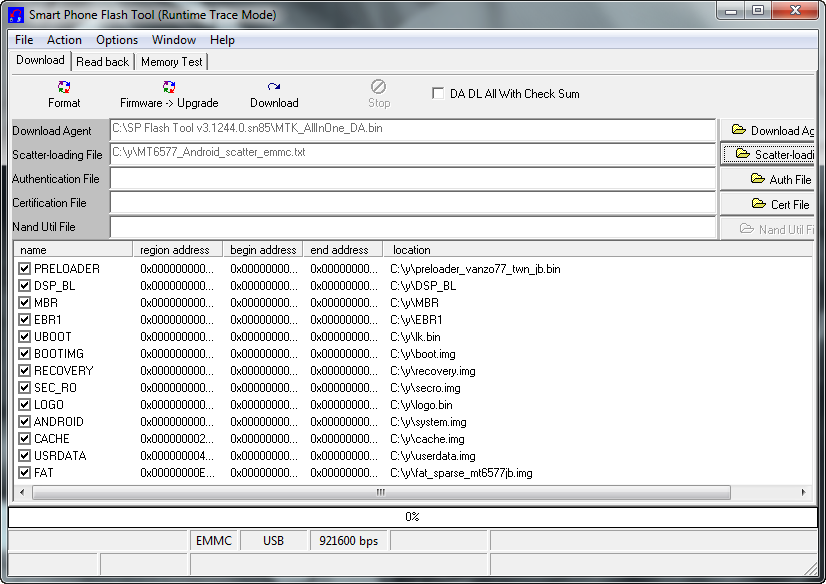Select the C:\y\recovery.img location entry
This screenshot has height=584, width=826.
tap(432, 371)
